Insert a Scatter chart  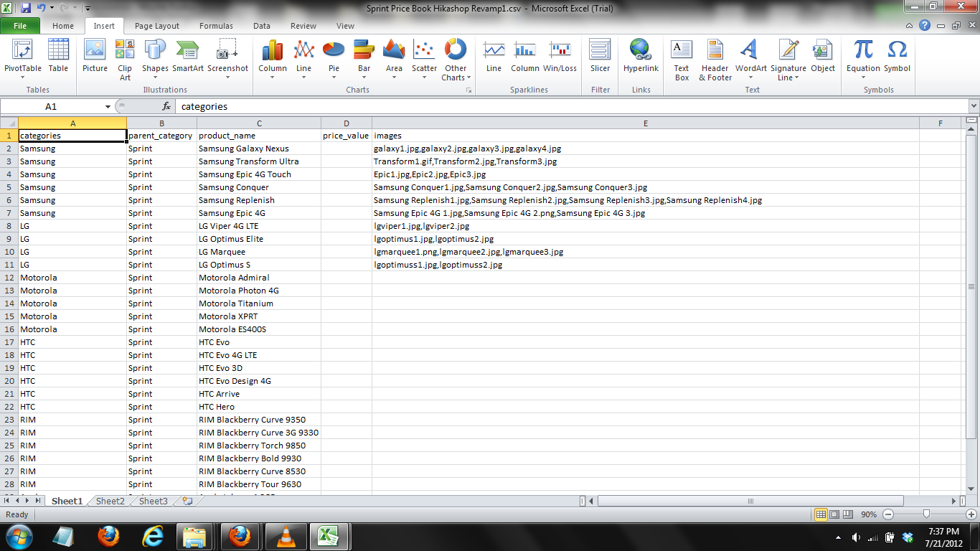(x=424, y=60)
